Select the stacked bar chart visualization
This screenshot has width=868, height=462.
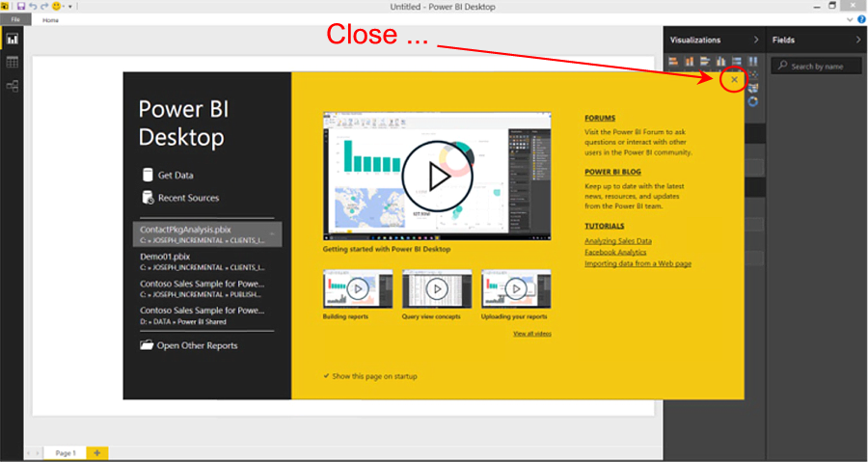pos(673,61)
